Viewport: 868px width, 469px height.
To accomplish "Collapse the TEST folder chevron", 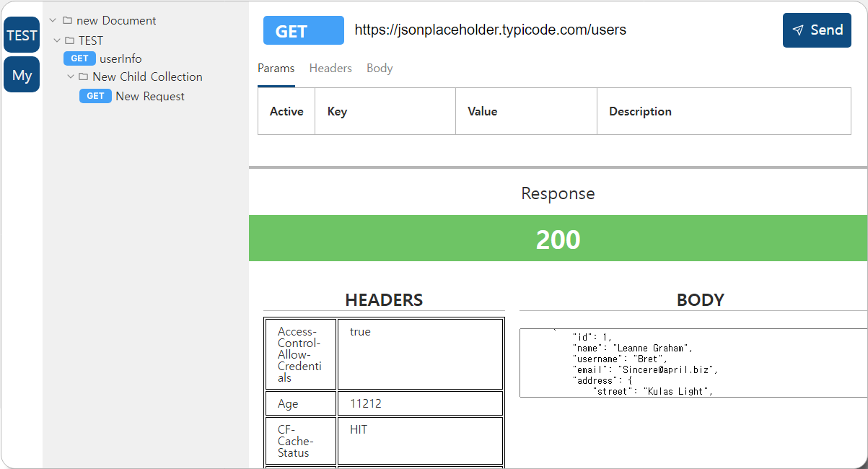I will click(x=57, y=40).
